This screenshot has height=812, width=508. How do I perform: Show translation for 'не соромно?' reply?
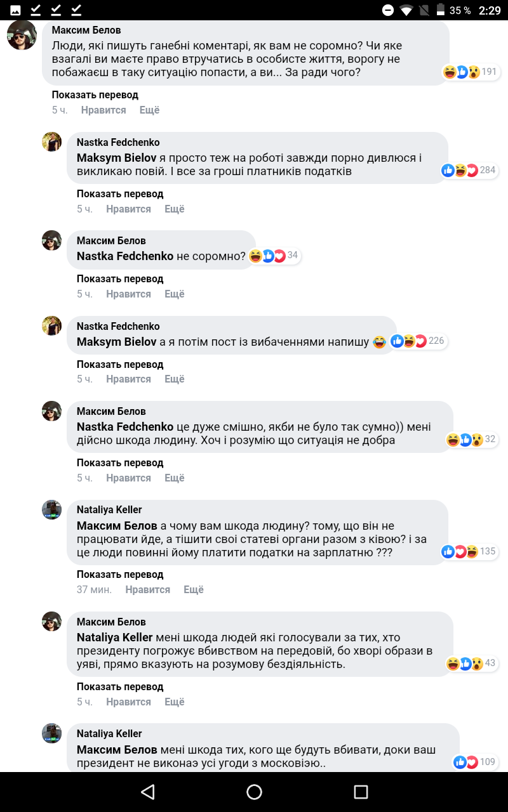(120, 278)
